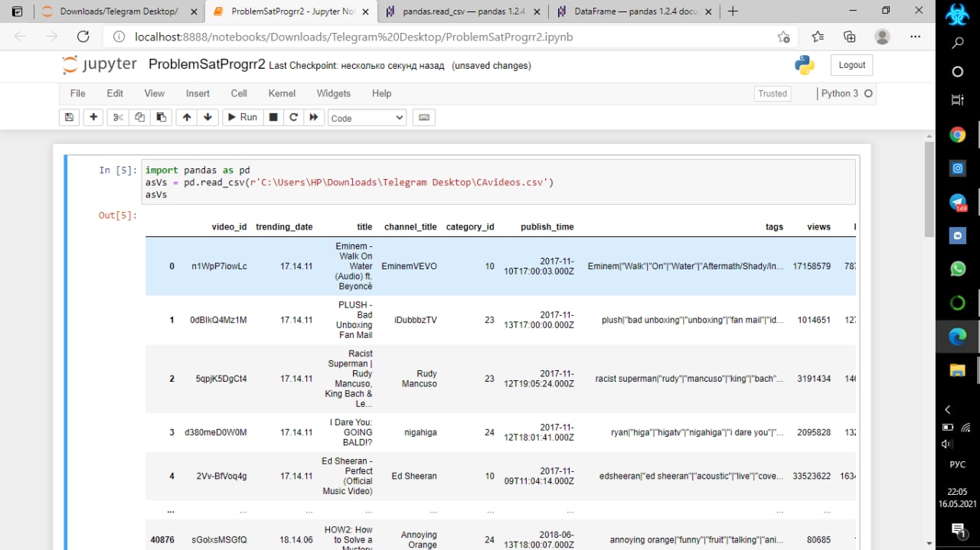Screen dimensions: 980x550
Task: Interrupt the kernel with the stop icon
Action: point(273,118)
